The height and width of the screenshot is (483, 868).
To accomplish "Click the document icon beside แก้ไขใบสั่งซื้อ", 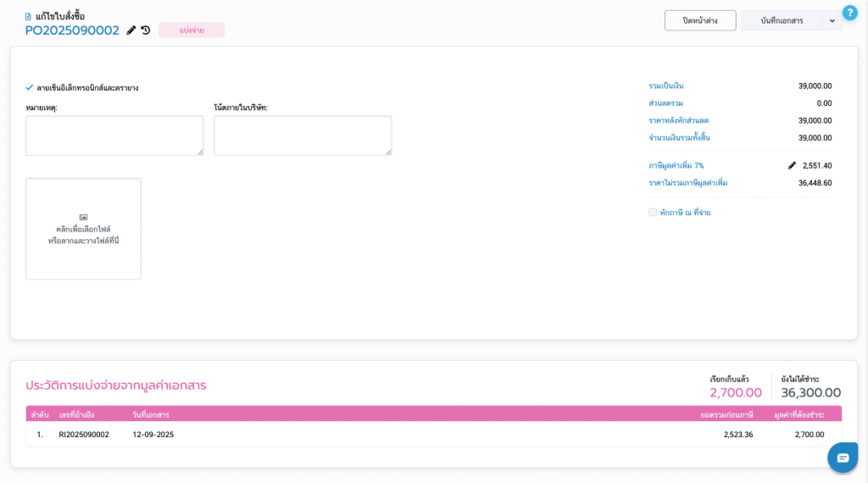I will tap(29, 16).
